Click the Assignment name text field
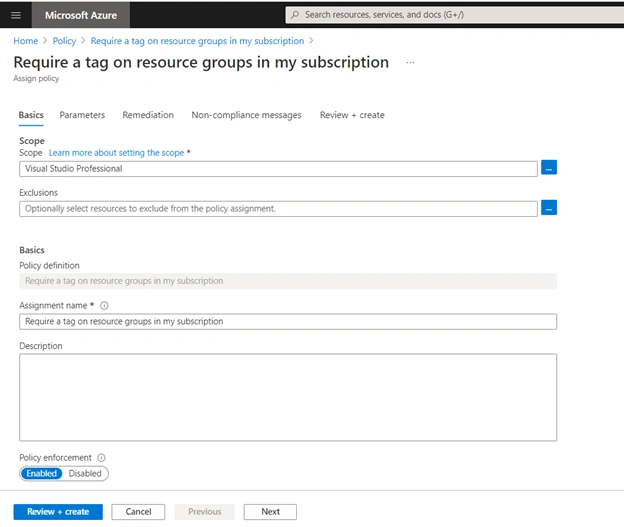 [x=288, y=322]
